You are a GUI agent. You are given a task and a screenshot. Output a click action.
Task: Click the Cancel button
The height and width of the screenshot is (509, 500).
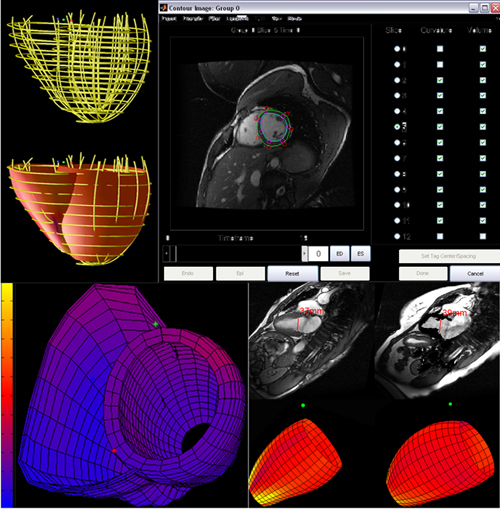[x=475, y=274]
